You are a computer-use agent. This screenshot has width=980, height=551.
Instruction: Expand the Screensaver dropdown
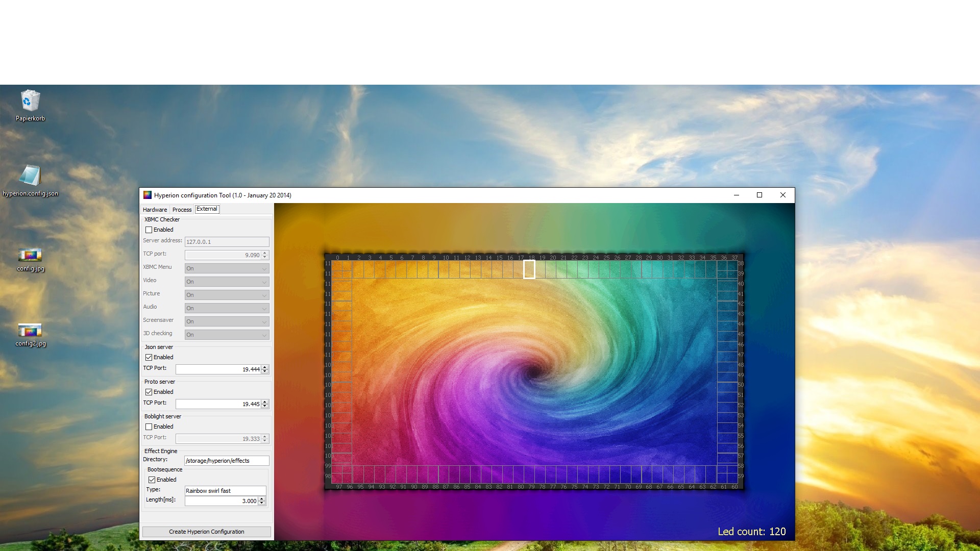point(227,321)
